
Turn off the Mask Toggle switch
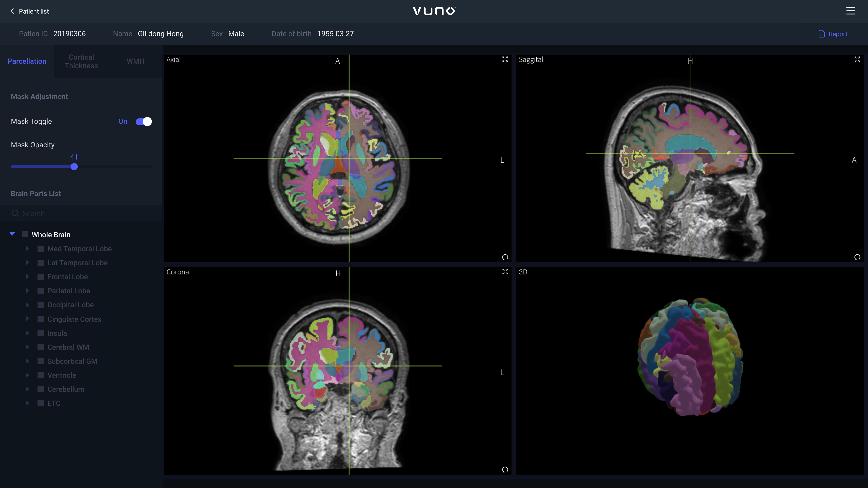click(144, 122)
